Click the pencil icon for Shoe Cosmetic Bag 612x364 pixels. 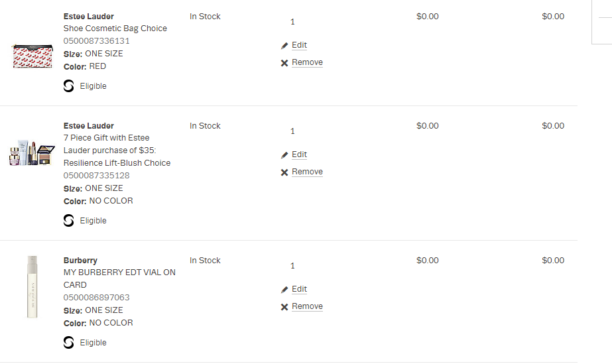pyautogui.click(x=284, y=46)
